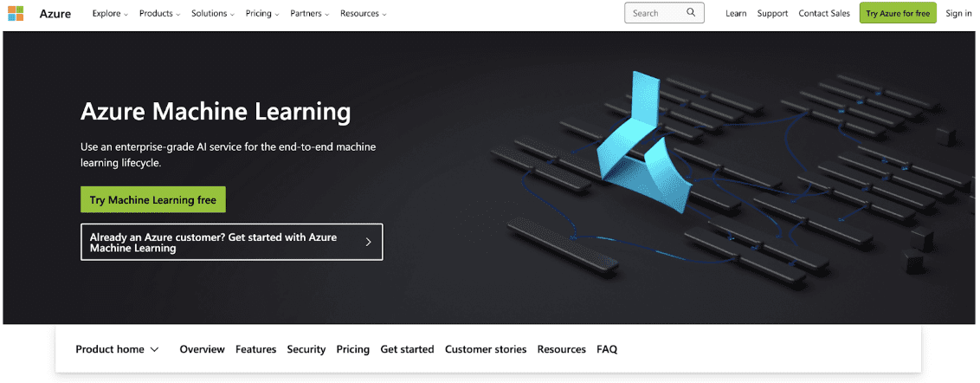Open the Contact Sales link
Viewport: 980px width, 383px height.
823,14
